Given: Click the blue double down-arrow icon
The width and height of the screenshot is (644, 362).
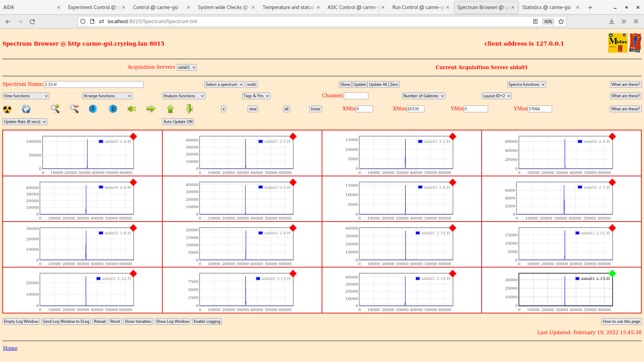Looking at the screenshot, I should click(x=93, y=109).
